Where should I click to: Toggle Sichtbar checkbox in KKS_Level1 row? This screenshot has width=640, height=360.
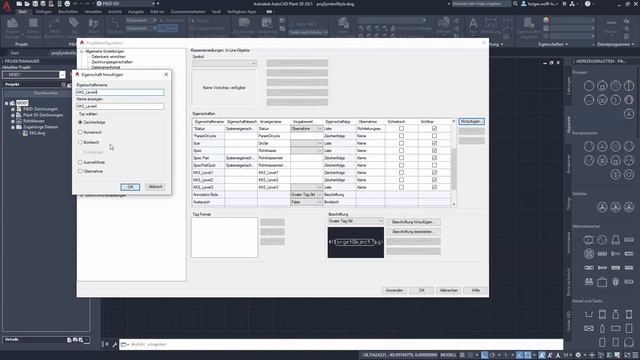tap(434, 173)
